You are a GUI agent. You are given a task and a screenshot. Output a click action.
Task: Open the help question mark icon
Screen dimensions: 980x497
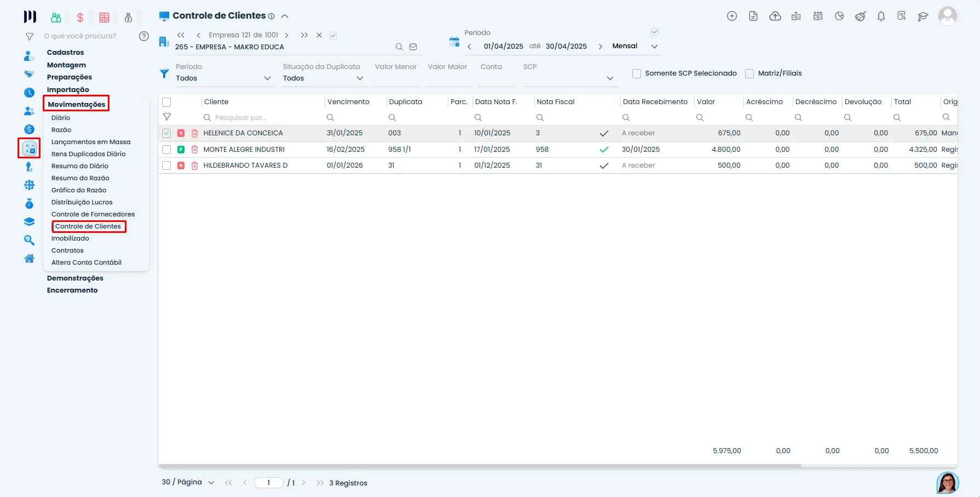tap(144, 36)
